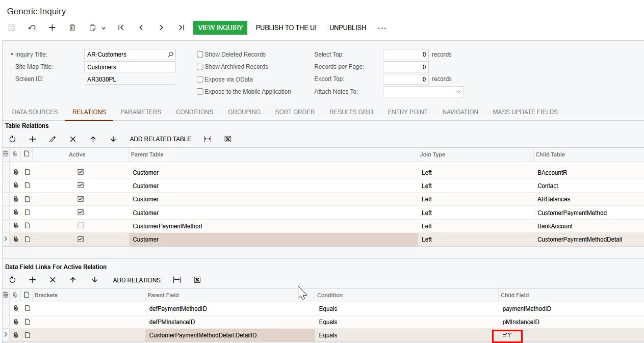Go to the last record

182,28
